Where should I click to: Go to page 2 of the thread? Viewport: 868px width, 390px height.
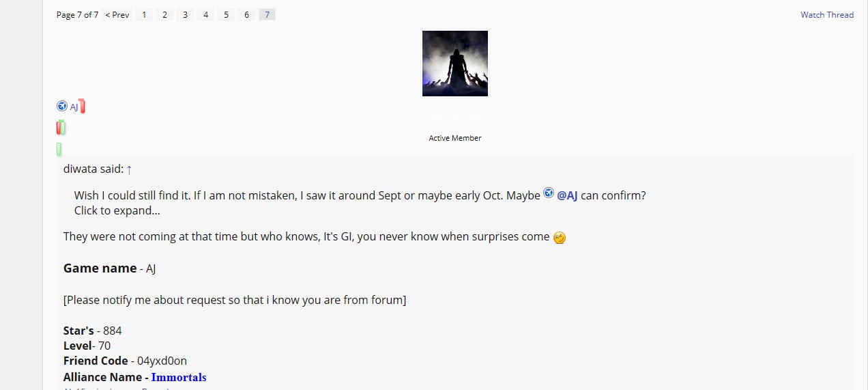[x=164, y=14]
